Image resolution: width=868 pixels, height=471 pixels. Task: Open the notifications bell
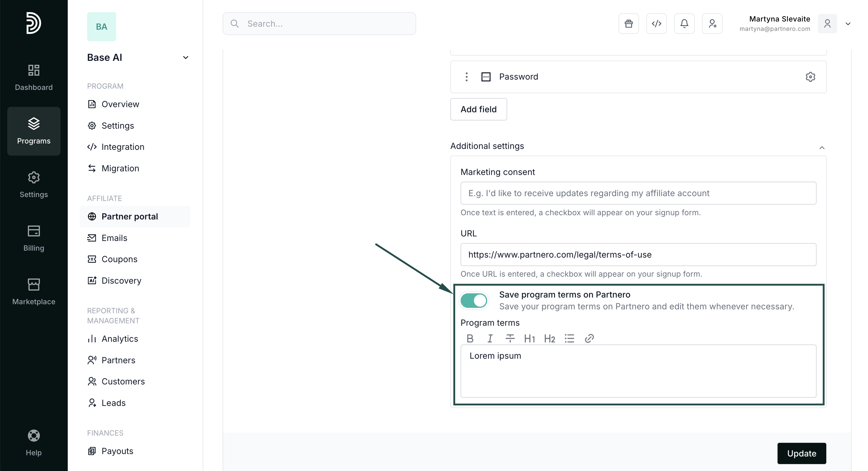(x=684, y=24)
